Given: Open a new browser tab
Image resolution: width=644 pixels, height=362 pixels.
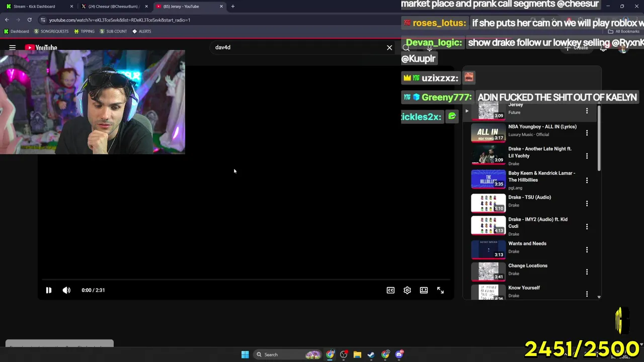Looking at the screenshot, I should pyautogui.click(x=233, y=7).
